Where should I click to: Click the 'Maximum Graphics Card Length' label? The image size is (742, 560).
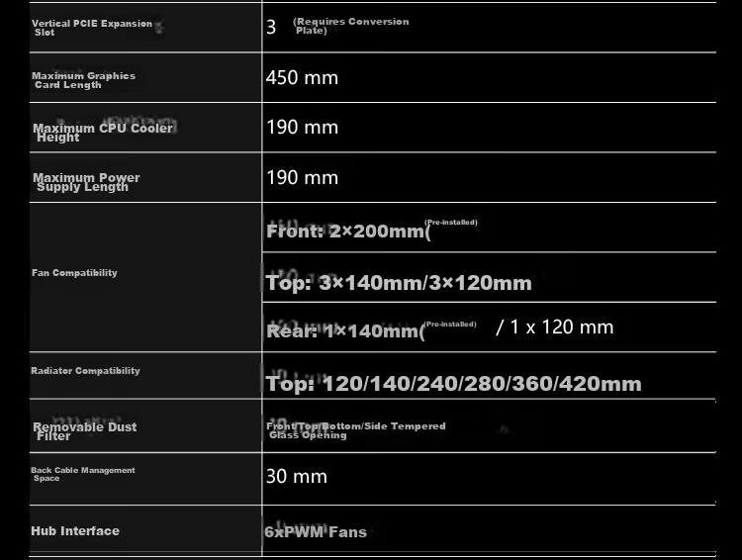click(x=83, y=80)
